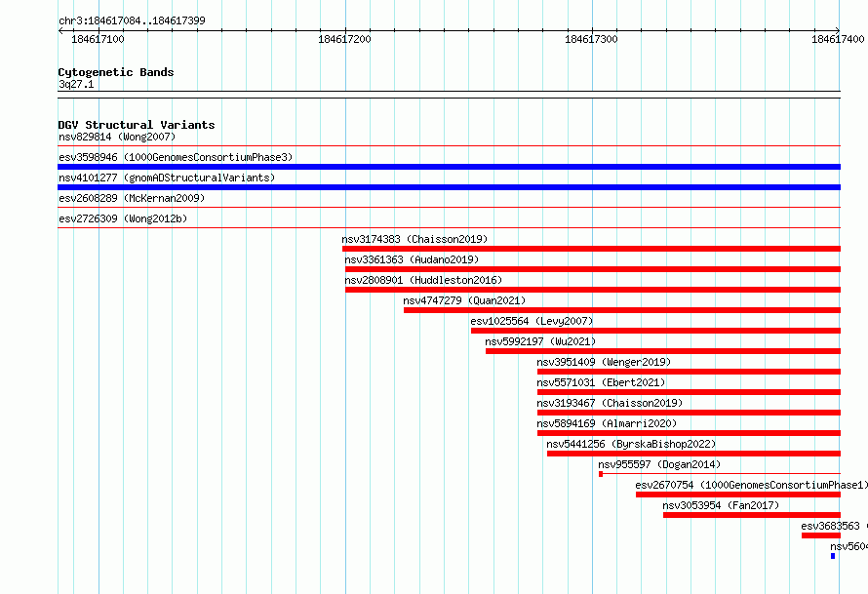Open the nsv4101277 (gnomADStructuralVariants) label
The width and height of the screenshot is (868, 594).
(167, 178)
